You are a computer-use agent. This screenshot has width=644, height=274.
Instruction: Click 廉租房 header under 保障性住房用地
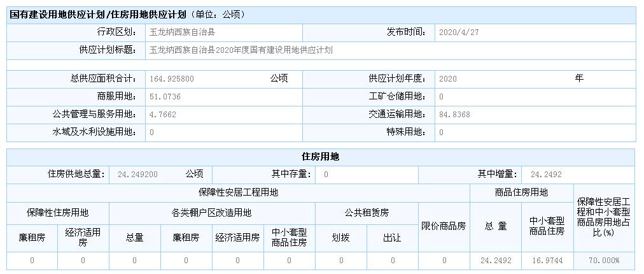coord(32,238)
